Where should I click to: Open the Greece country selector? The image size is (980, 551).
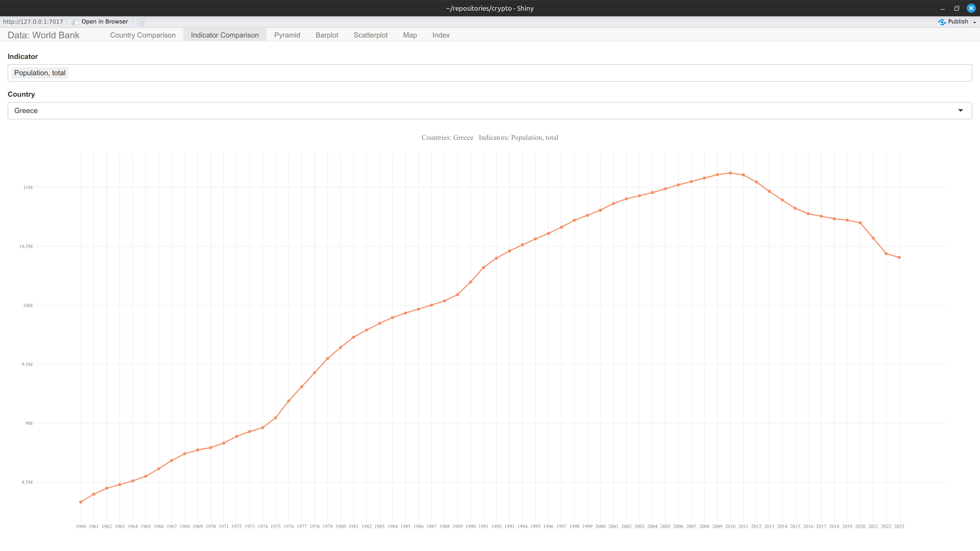(490, 111)
